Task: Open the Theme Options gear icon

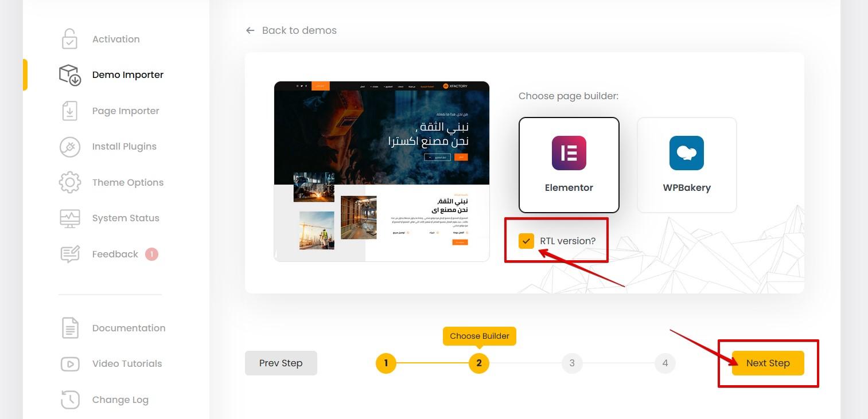Action: coord(70,182)
